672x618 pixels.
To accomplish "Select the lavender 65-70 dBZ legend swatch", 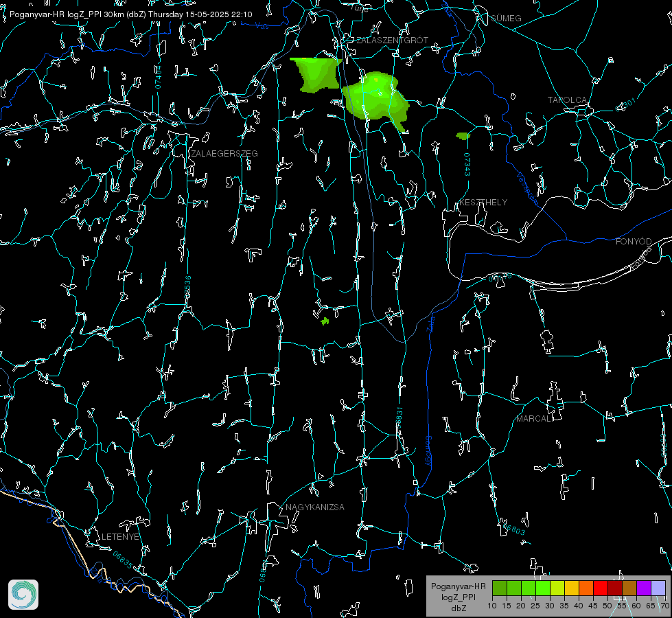I will pyautogui.click(x=658, y=588).
